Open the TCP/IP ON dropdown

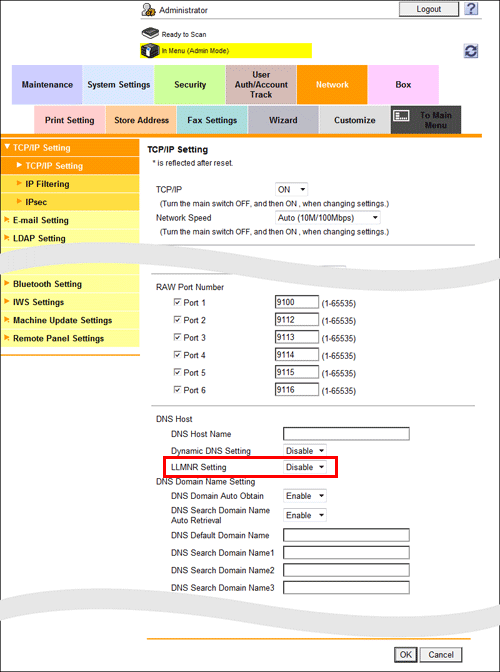[291, 189]
